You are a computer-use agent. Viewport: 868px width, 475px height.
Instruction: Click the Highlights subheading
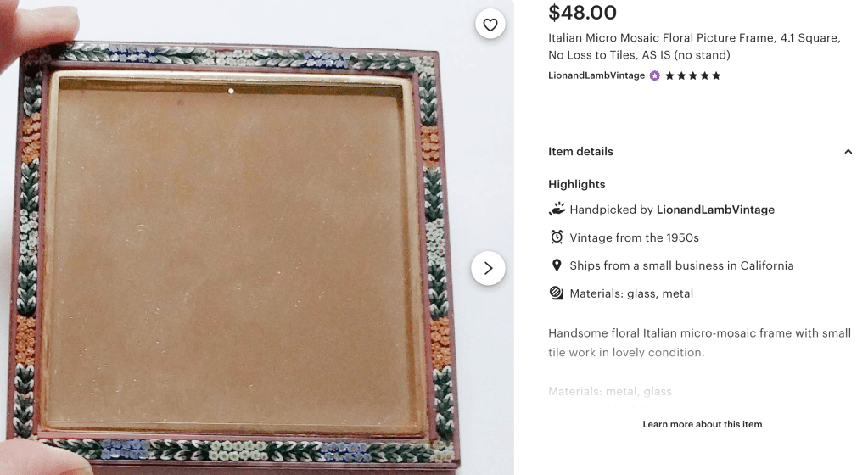pyautogui.click(x=577, y=184)
